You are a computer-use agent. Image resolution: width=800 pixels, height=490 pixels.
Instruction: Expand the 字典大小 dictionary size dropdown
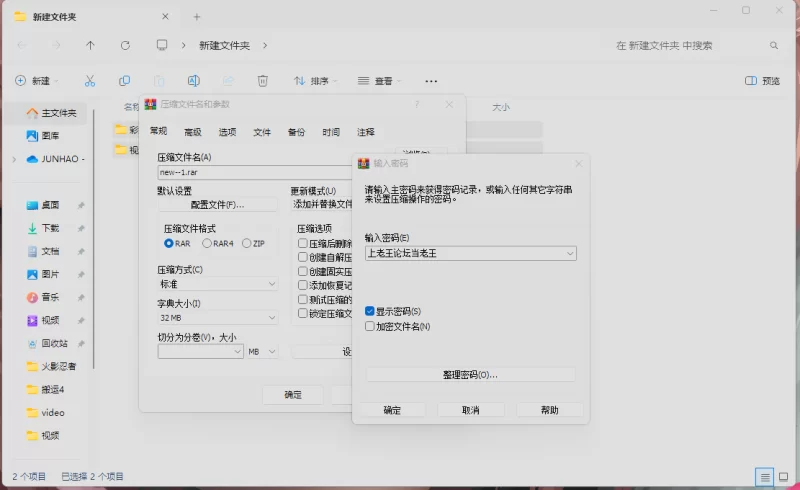pyautogui.click(x=217, y=317)
